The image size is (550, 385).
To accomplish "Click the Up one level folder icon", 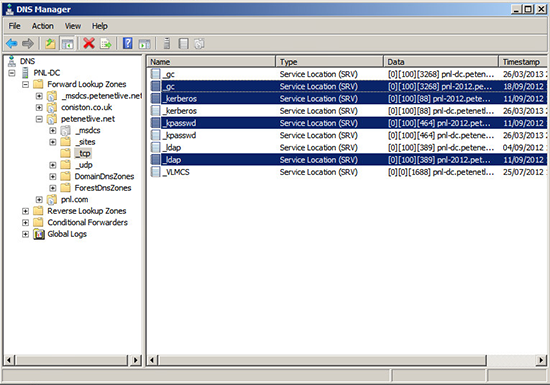I will 50,43.
